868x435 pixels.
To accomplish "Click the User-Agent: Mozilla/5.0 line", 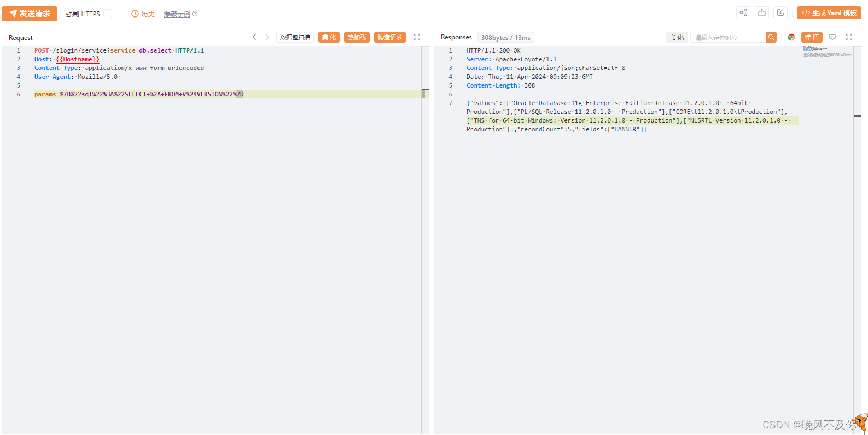I will (x=77, y=77).
